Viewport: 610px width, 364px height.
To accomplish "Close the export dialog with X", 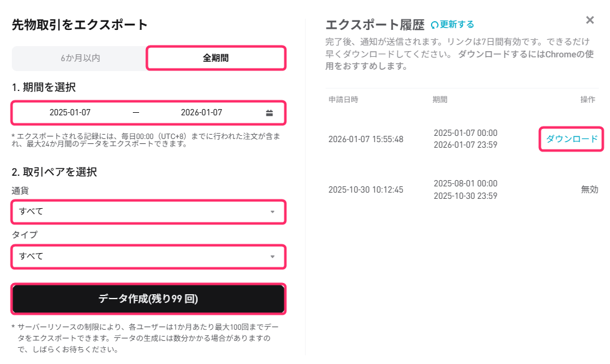I will [x=590, y=20].
